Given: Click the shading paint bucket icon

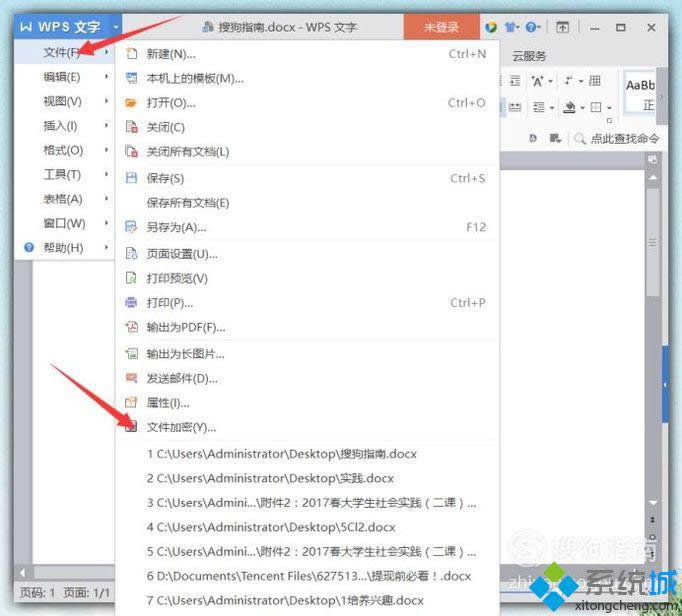Looking at the screenshot, I should pos(569,107).
